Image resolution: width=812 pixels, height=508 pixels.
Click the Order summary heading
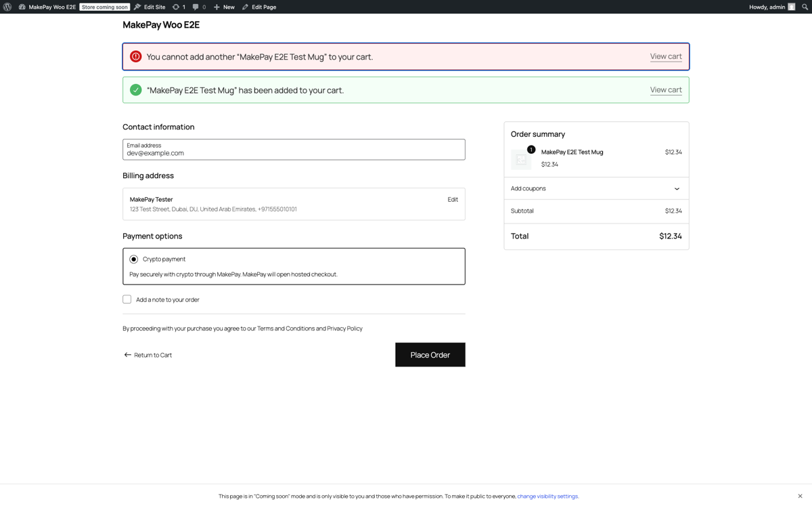[538, 134]
